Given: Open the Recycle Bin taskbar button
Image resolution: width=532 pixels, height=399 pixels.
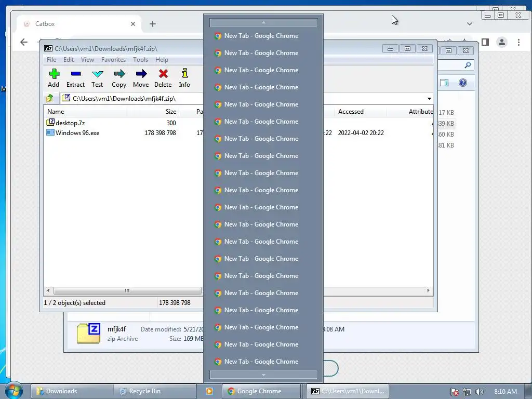Looking at the screenshot, I should pos(155,391).
